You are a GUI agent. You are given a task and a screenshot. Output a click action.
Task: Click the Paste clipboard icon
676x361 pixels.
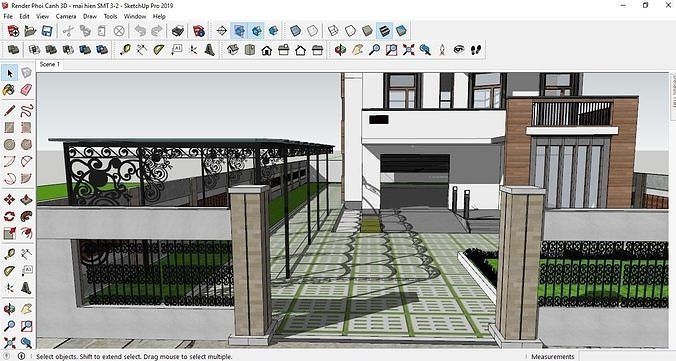(x=102, y=31)
